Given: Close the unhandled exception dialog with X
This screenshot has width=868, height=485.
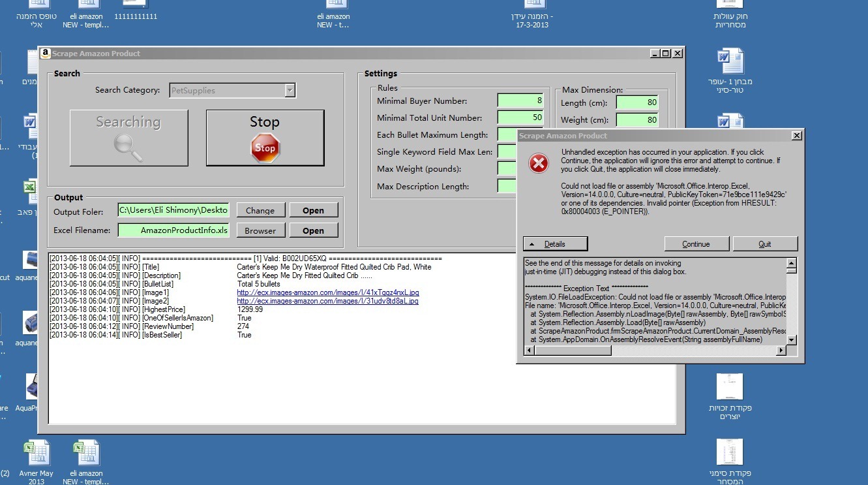Looking at the screenshot, I should point(796,135).
